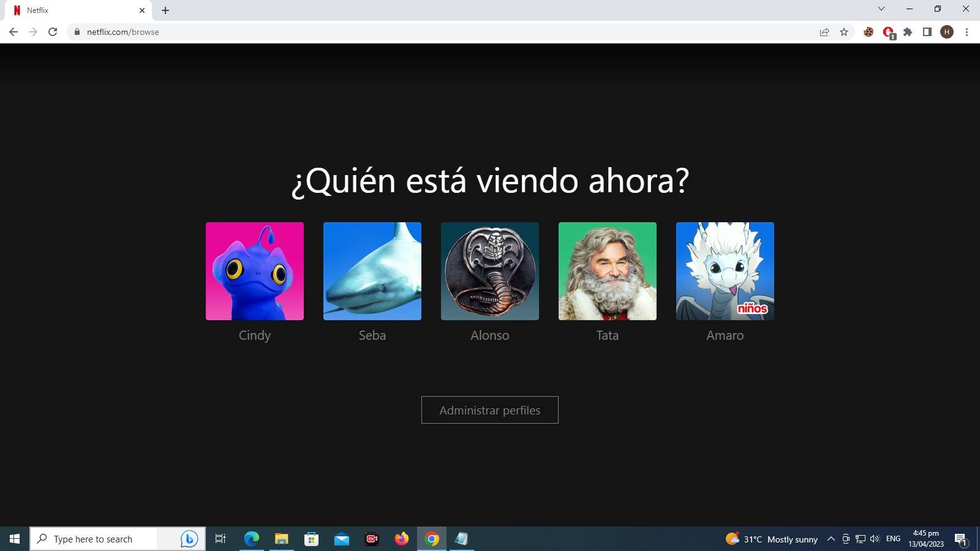The image size is (980, 551).
Task: Open a new browser tab
Action: pyautogui.click(x=165, y=10)
